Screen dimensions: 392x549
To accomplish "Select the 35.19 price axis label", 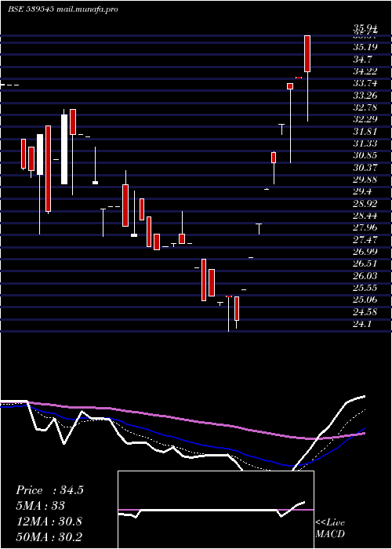I will pos(365,47).
